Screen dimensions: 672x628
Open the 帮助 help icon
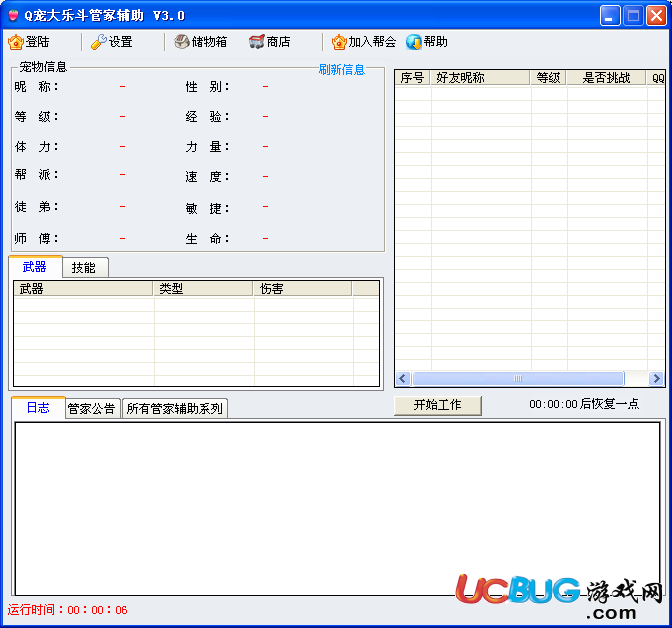point(414,42)
